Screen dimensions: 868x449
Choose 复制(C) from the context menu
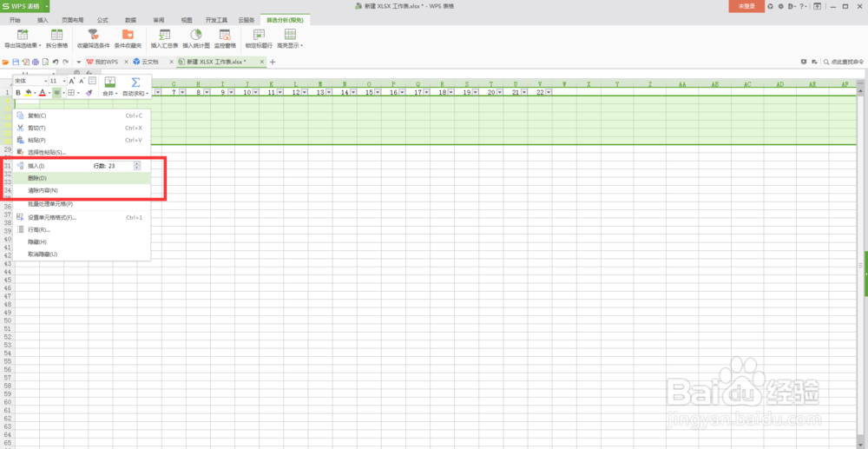tap(82, 116)
